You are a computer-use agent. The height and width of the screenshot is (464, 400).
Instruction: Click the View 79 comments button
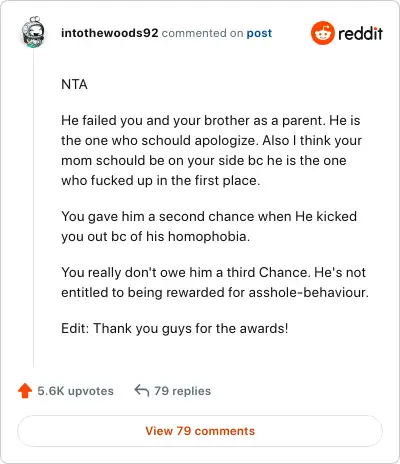[200, 431]
